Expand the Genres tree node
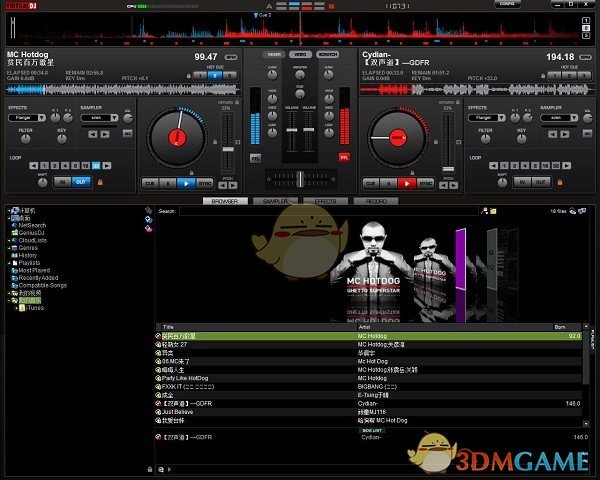The width and height of the screenshot is (600, 480). click(x=9, y=248)
